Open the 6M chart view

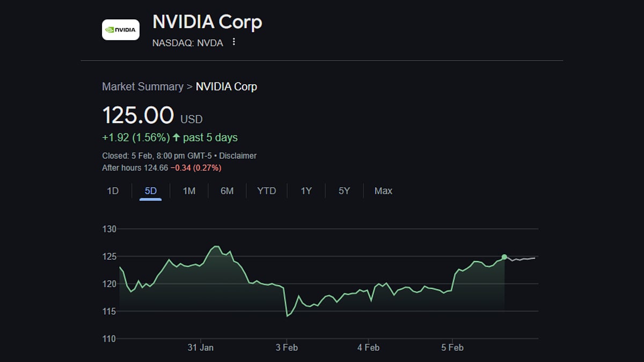[x=227, y=190]
